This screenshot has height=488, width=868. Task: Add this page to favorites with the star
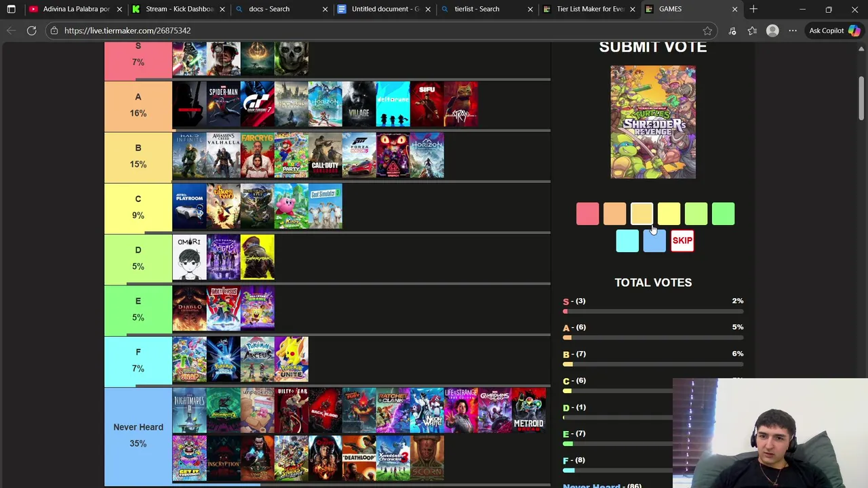707,30
